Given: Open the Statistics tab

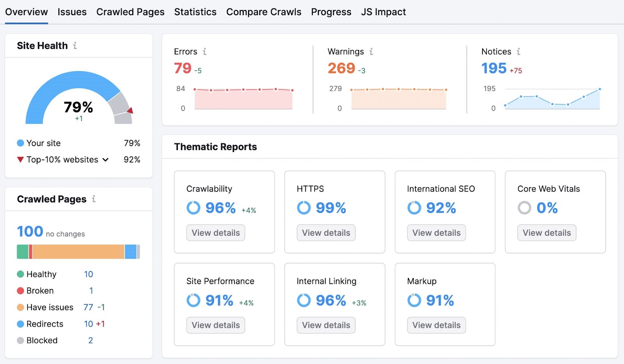Looking at the screenshot, I should tap(195, 12).
